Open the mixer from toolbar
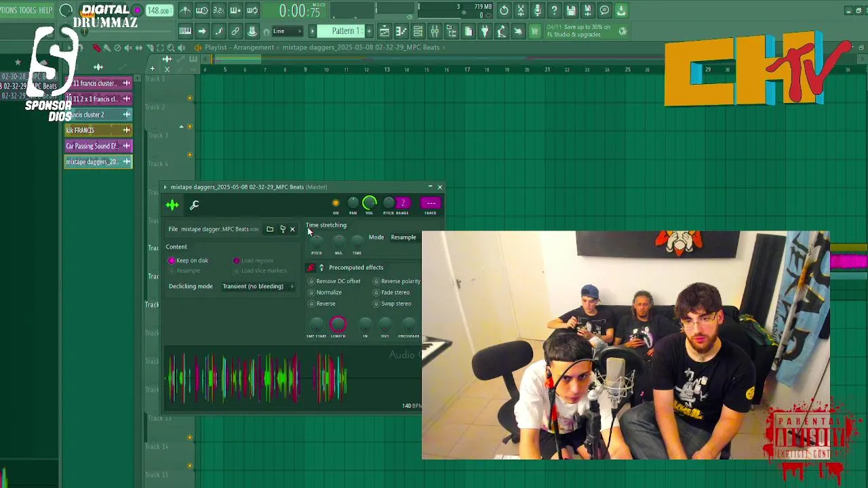The height and width of the screenshot is (488, 868). coord(435,31)
